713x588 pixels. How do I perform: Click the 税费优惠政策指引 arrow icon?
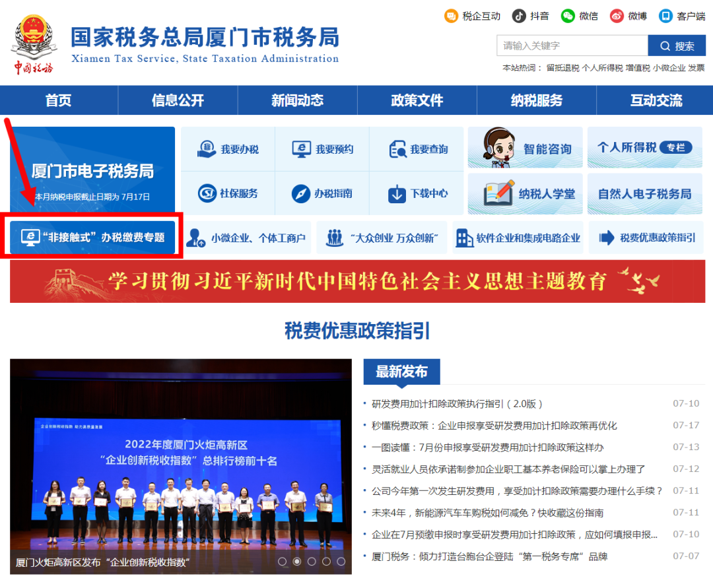[x=607, y=238]
